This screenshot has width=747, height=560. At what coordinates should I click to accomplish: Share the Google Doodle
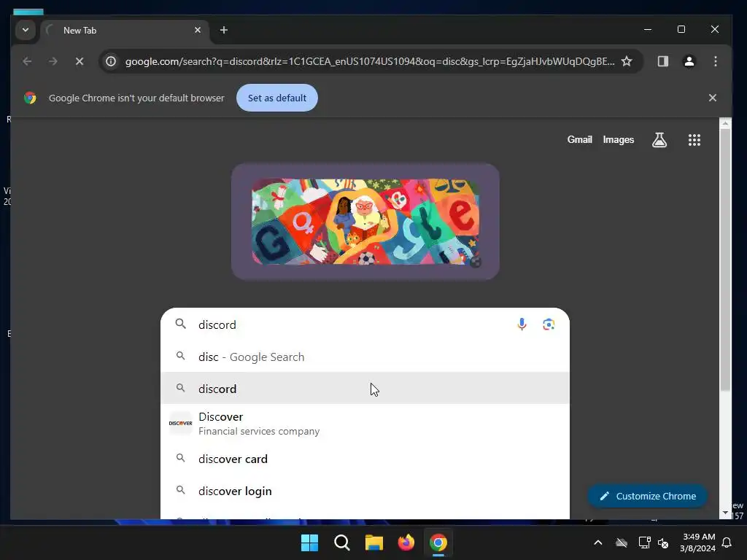point(475,262)
